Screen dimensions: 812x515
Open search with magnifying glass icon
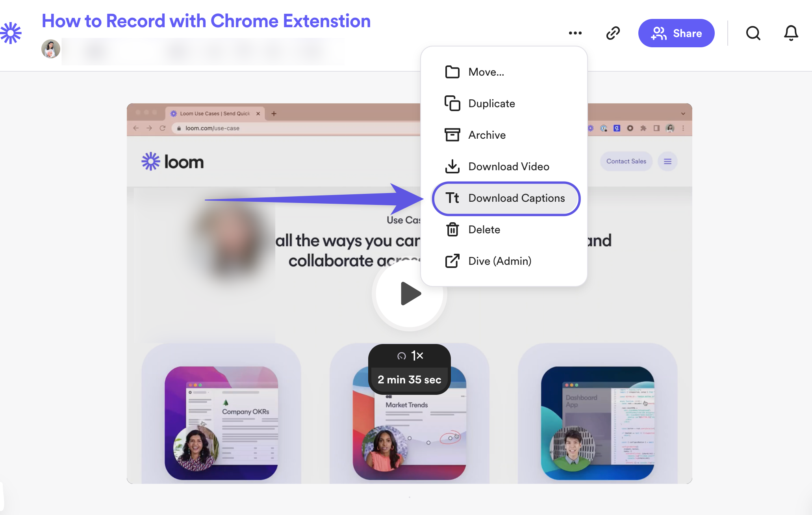pos(753,33)
